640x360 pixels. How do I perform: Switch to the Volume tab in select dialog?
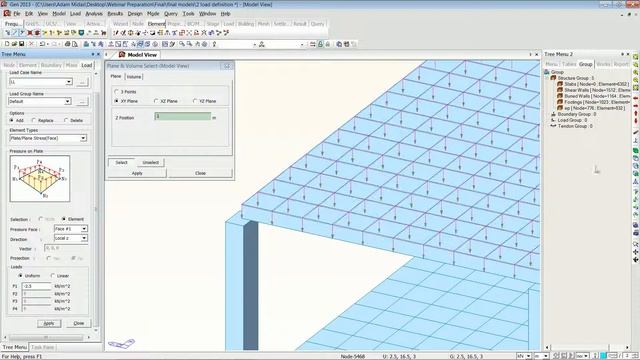click(x=134, y=77)
